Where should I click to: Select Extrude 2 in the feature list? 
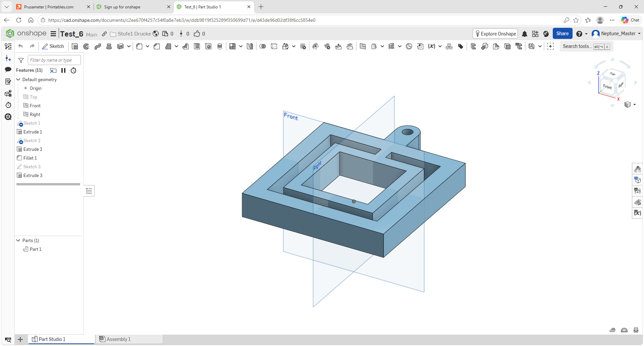click(33, 149)
